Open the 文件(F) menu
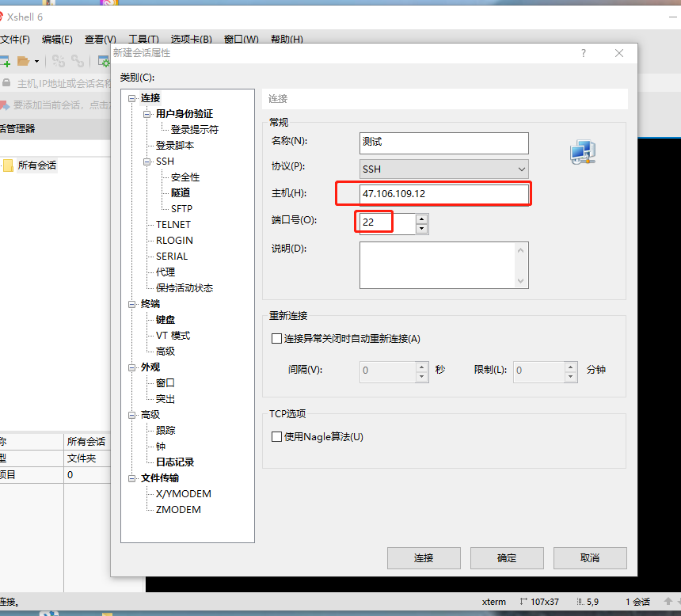This screenshot has height=616, width=681. point(15,40)
